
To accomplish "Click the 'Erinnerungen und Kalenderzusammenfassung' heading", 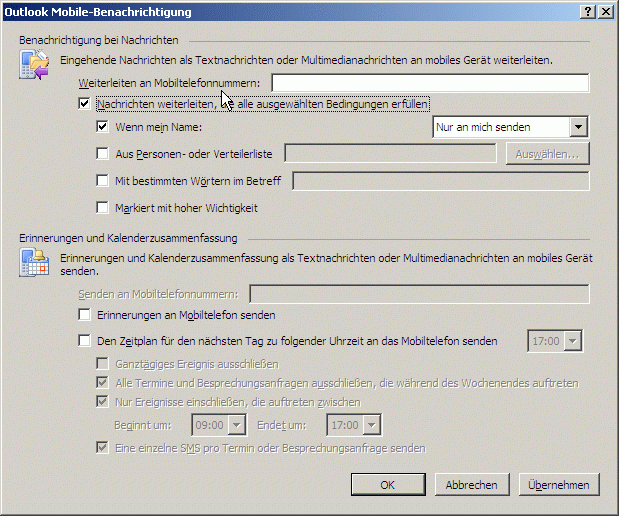I will tap(128, 238).
